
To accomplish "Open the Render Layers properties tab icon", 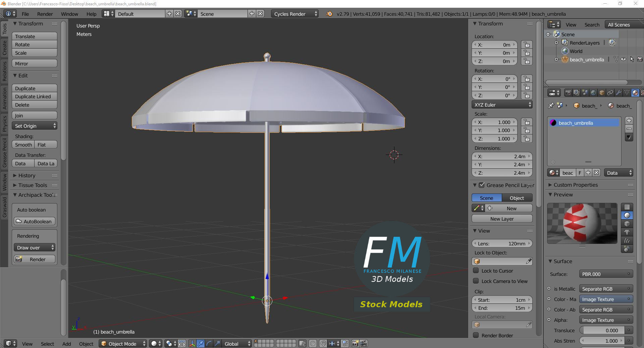I will pos(576,93).
